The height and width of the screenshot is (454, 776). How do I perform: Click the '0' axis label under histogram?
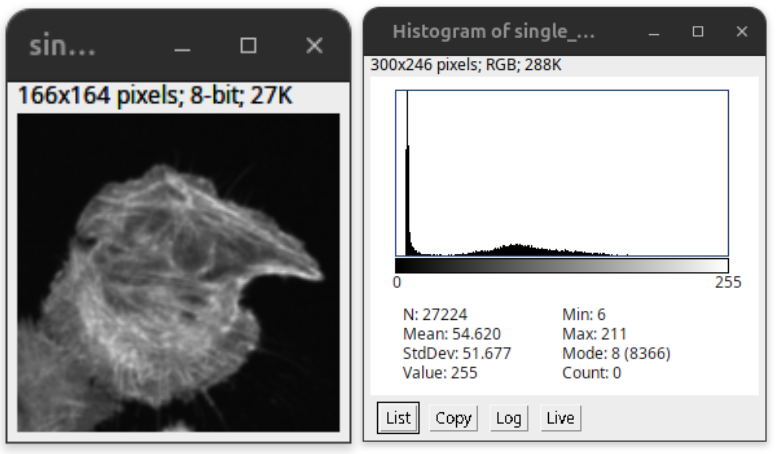pos(397,282)
